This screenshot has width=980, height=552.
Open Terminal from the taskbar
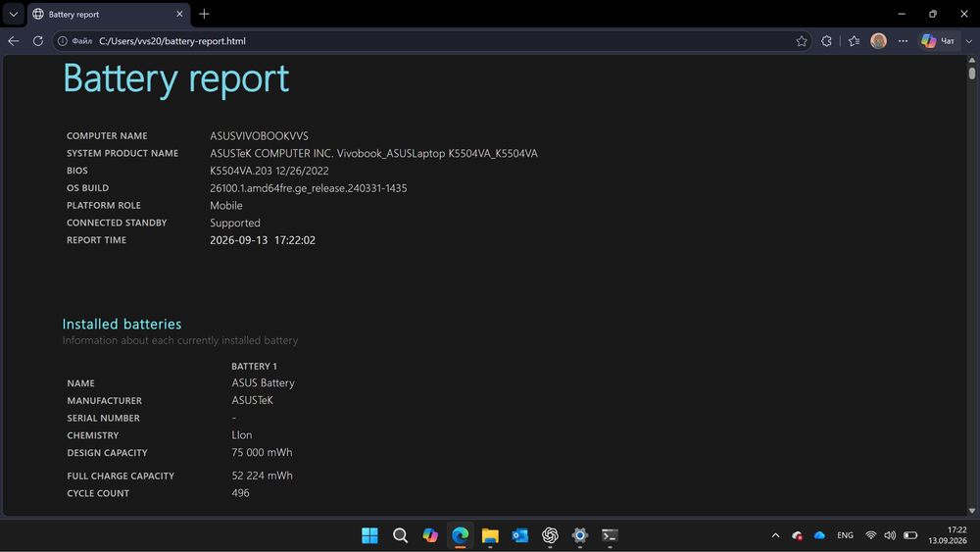click(x=610, y=535)
